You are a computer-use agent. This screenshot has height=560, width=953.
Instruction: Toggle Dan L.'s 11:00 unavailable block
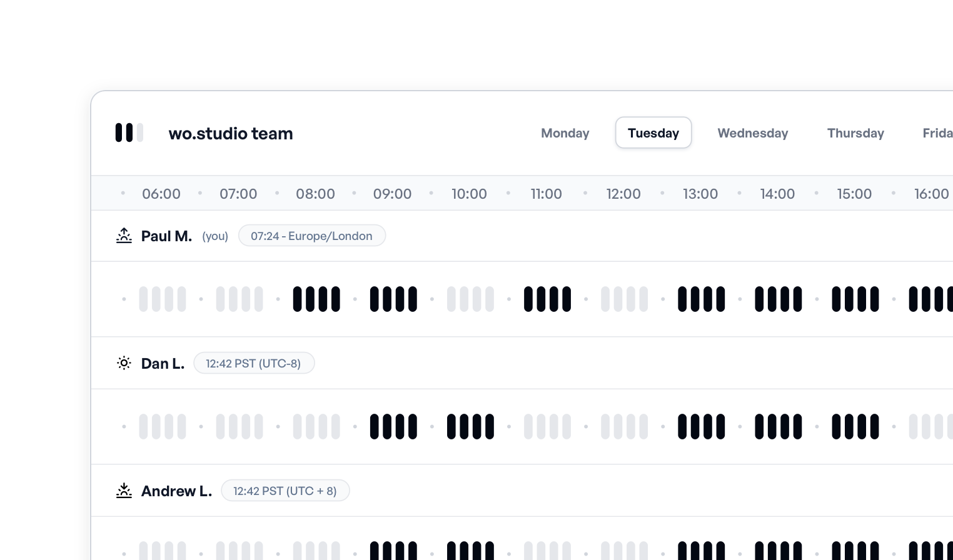click(x=547, y=426)
